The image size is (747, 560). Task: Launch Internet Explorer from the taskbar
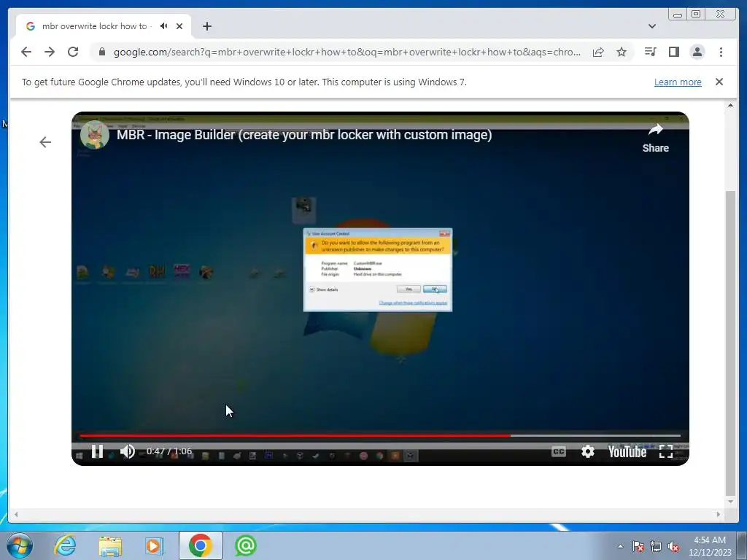pyautogui.click(x=65, y=545)
